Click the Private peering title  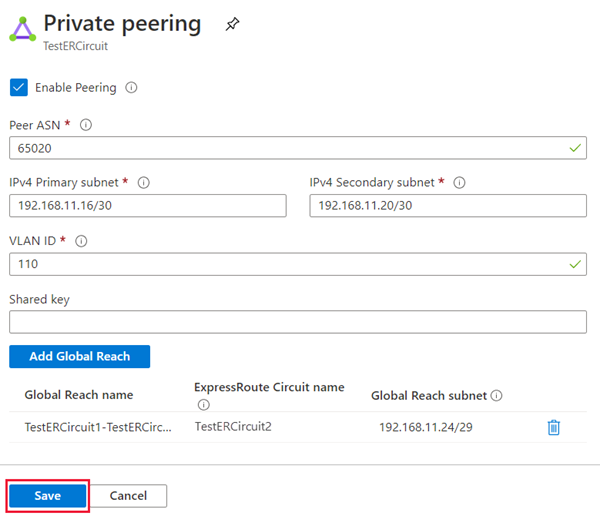point(122,24)
